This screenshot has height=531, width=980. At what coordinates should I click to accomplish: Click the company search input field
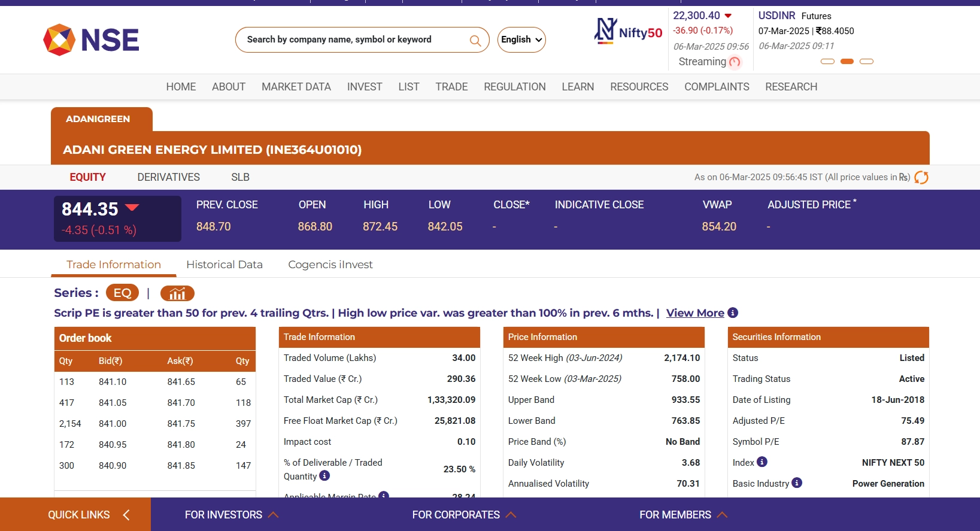(x=353, y=40)
